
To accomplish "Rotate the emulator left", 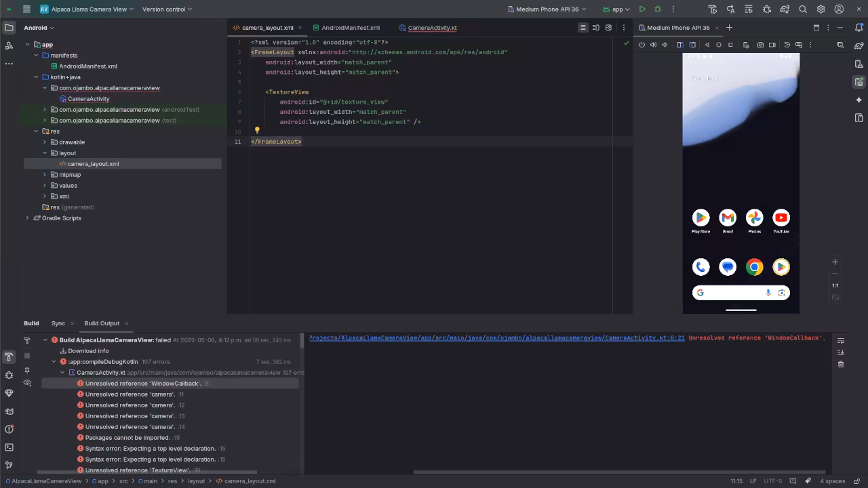I will (x=680, y=45).
